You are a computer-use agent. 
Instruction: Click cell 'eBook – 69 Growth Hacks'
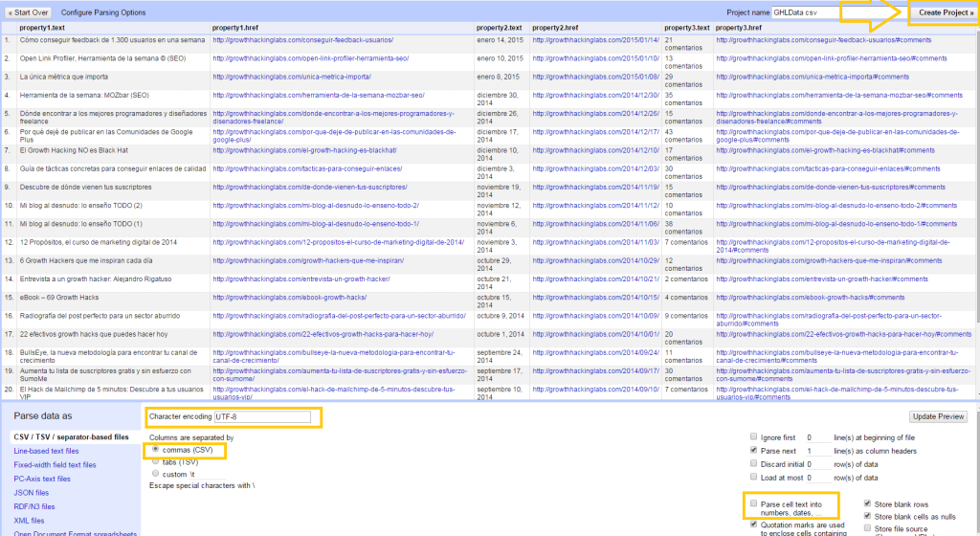(58, 298)
